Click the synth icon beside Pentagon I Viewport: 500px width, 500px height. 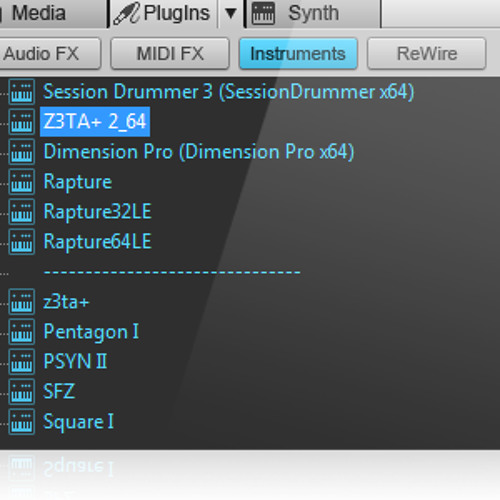(x=22, y=332)
